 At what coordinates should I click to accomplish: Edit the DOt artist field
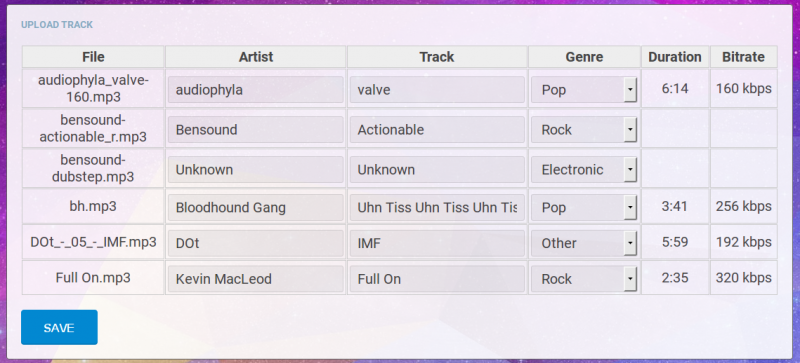(256, 243)
